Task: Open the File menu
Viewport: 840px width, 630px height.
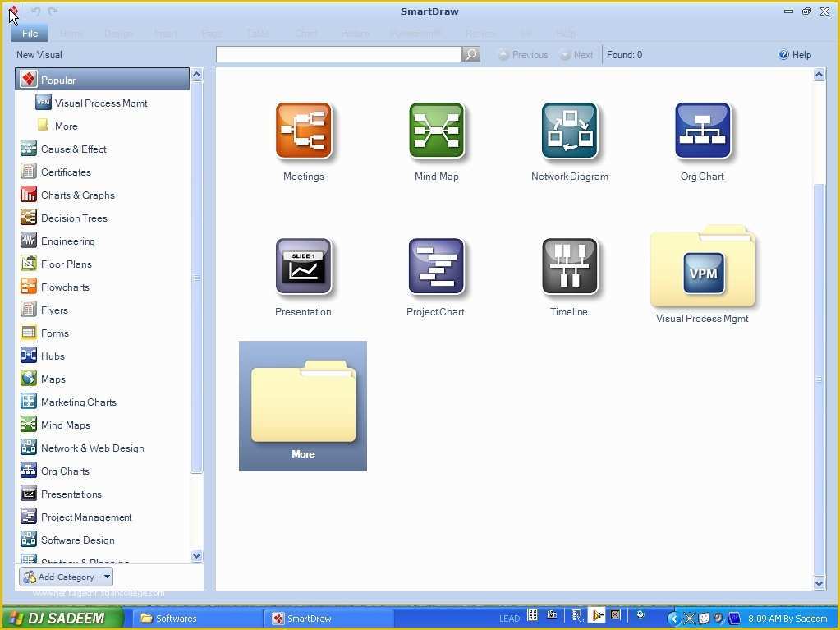Action: pos(30,33)
